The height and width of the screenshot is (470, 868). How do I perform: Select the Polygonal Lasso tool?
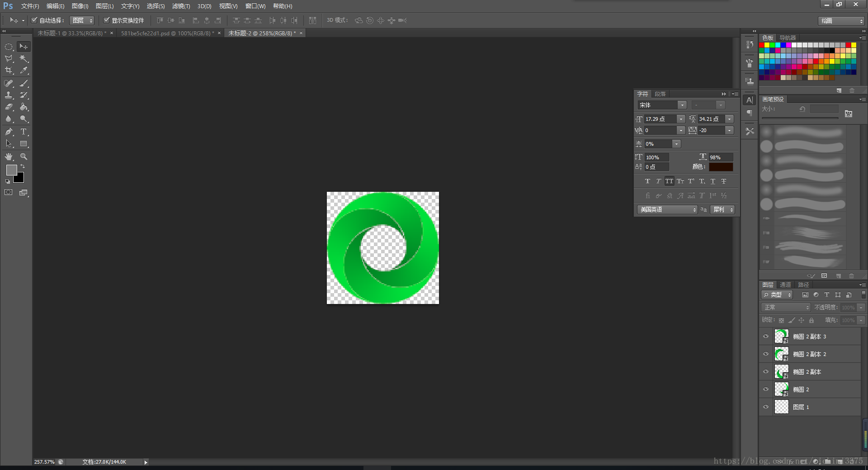click(9, 59)
